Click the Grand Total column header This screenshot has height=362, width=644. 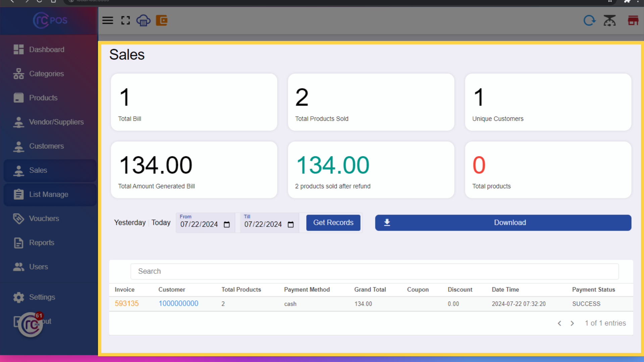[370, 290]
